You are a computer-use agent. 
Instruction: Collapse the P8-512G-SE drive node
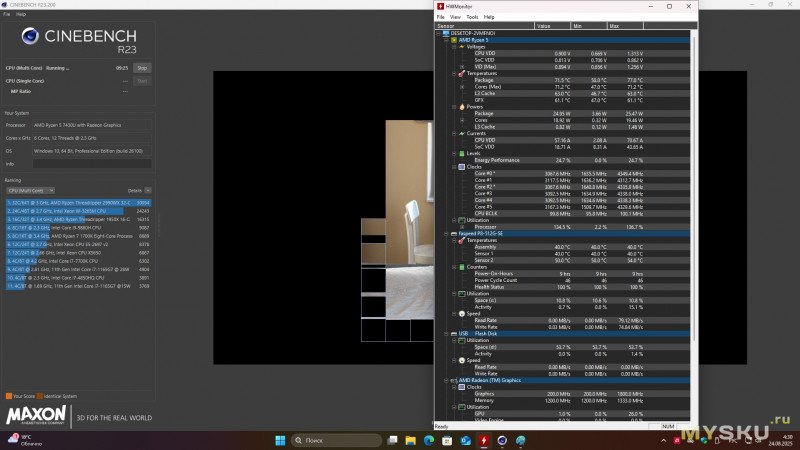[446, 234]
